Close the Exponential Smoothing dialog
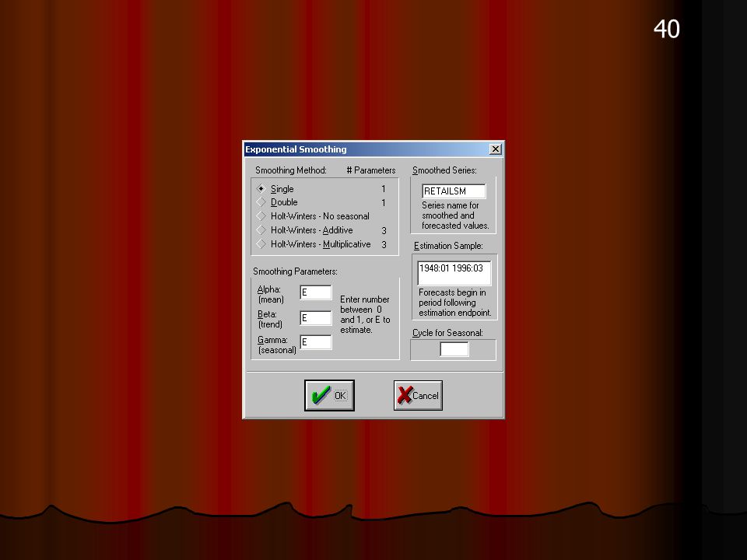This screenshot has width=747, height=560. tap(496, 149)
